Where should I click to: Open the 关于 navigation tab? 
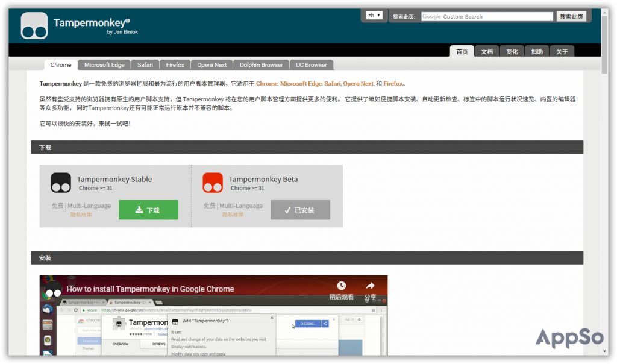tap(562, 52)
